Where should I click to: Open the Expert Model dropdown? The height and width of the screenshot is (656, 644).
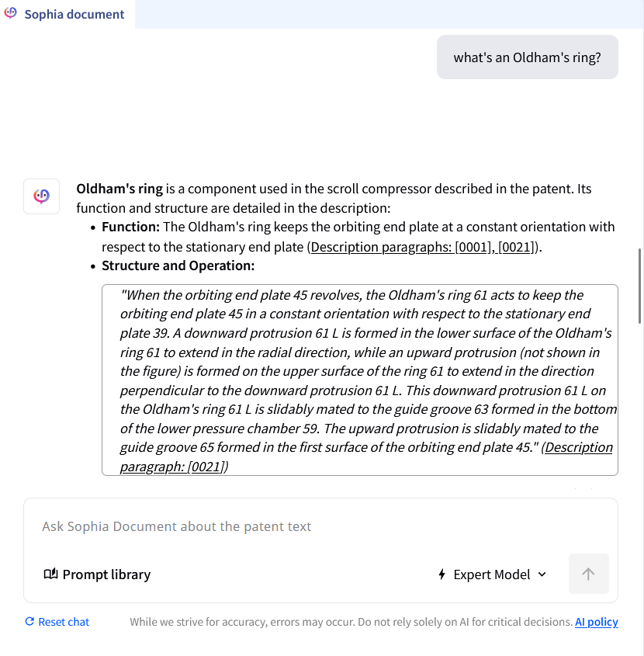[x=492, y=574]
